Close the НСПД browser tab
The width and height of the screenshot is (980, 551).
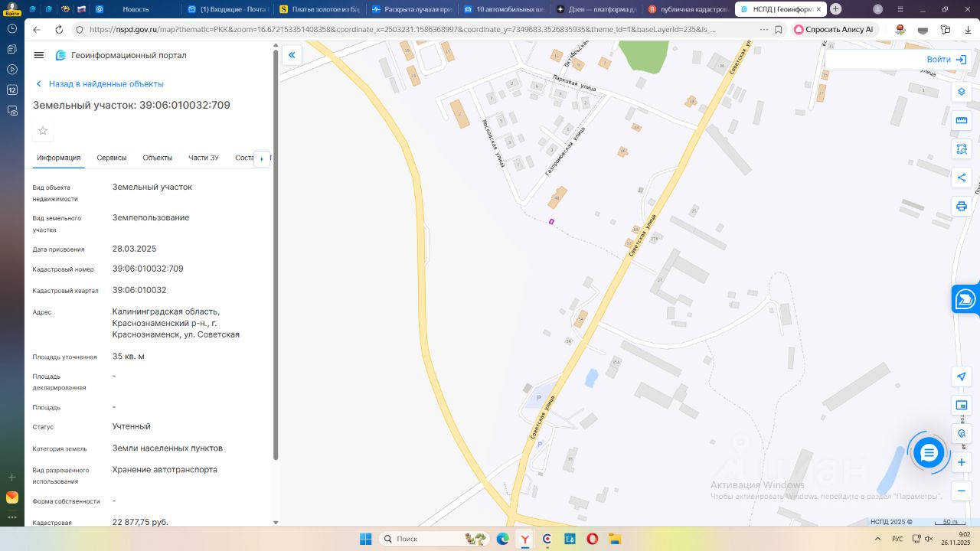818,9
